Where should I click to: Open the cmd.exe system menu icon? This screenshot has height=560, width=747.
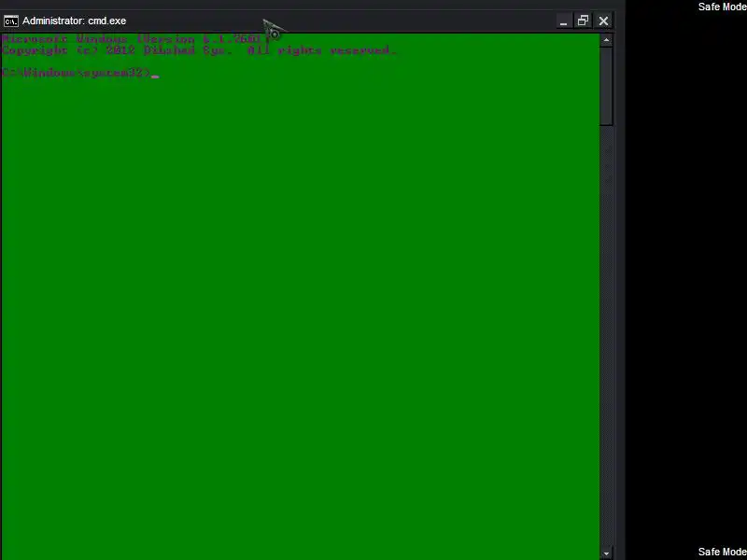pos(11,21)
